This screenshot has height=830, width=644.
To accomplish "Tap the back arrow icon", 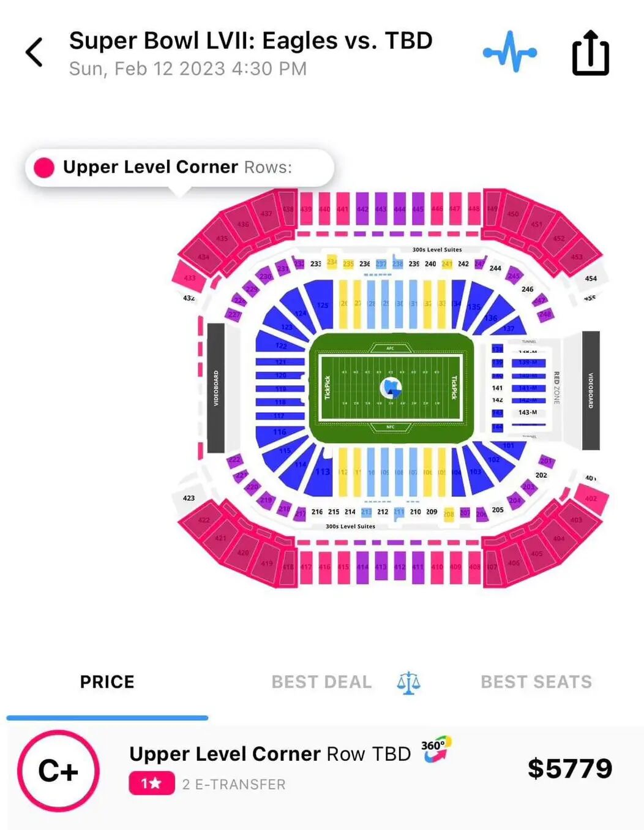I will click(x=34, y=52).
